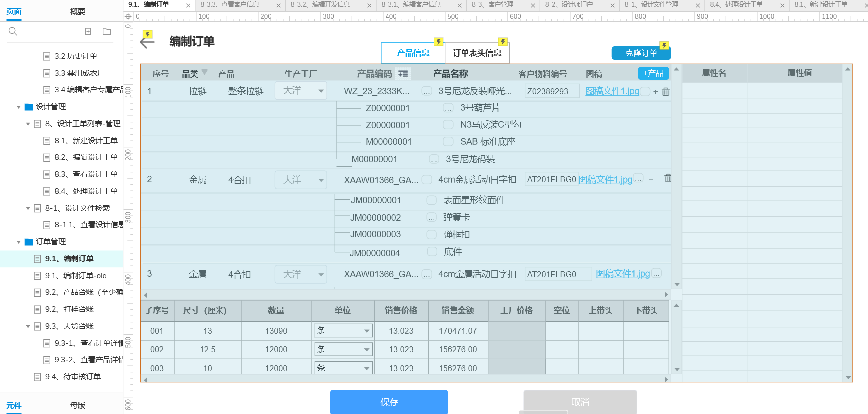Open the 单位 dropdown for sub-row 002
This screenshot has height=414, width=868.
coord(343,349)
